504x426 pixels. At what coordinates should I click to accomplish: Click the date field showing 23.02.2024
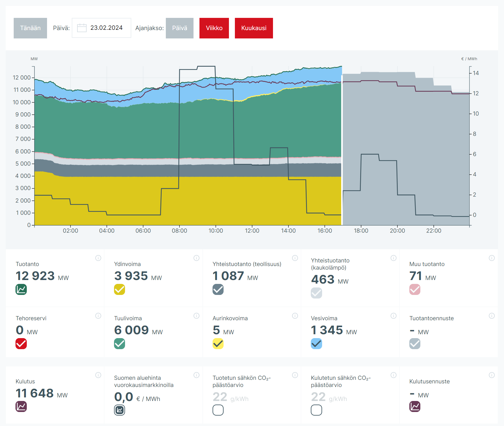(x=106, y=28)
